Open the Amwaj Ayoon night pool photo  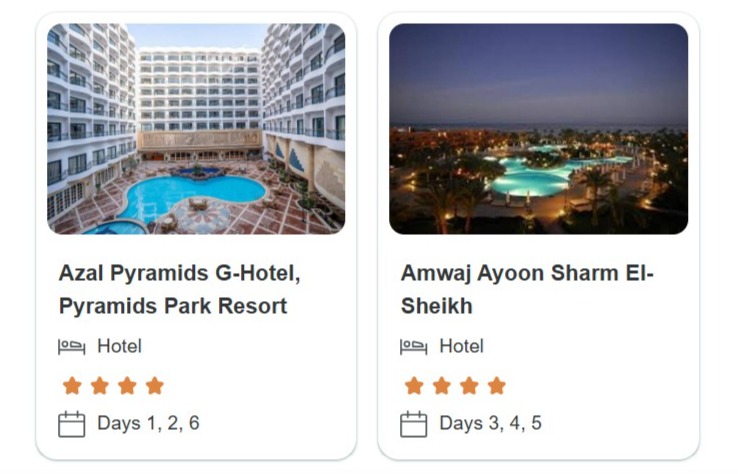538,129
